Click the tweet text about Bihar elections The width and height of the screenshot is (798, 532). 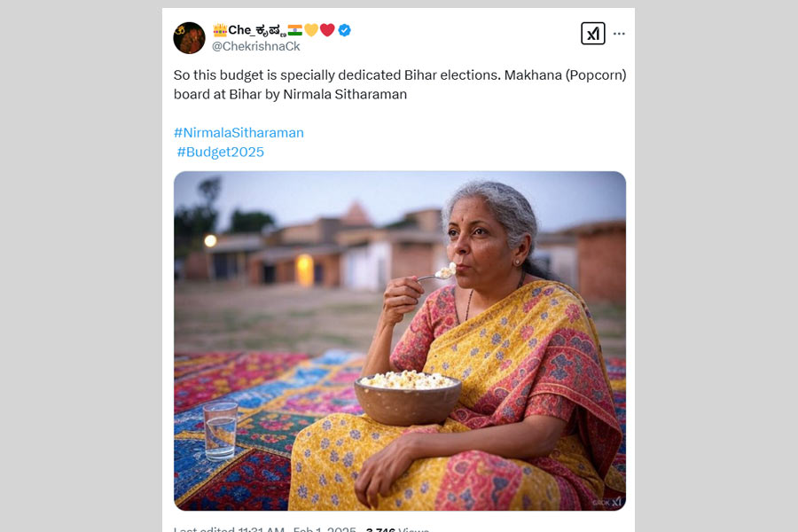[x=399, y=84]
